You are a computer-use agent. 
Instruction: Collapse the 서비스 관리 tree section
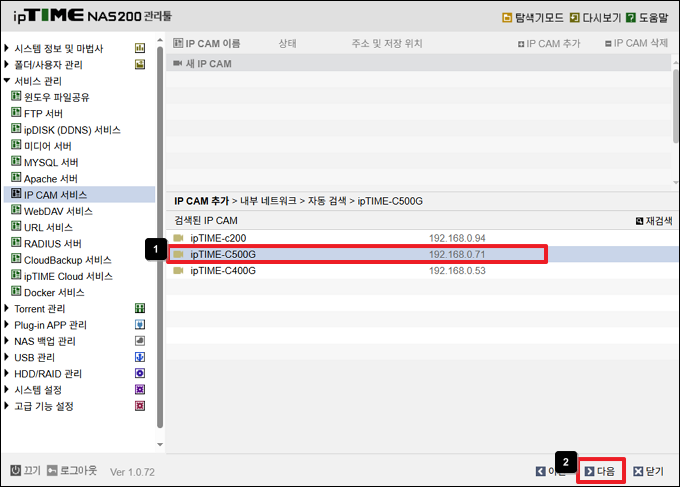[x=7, y=81]
